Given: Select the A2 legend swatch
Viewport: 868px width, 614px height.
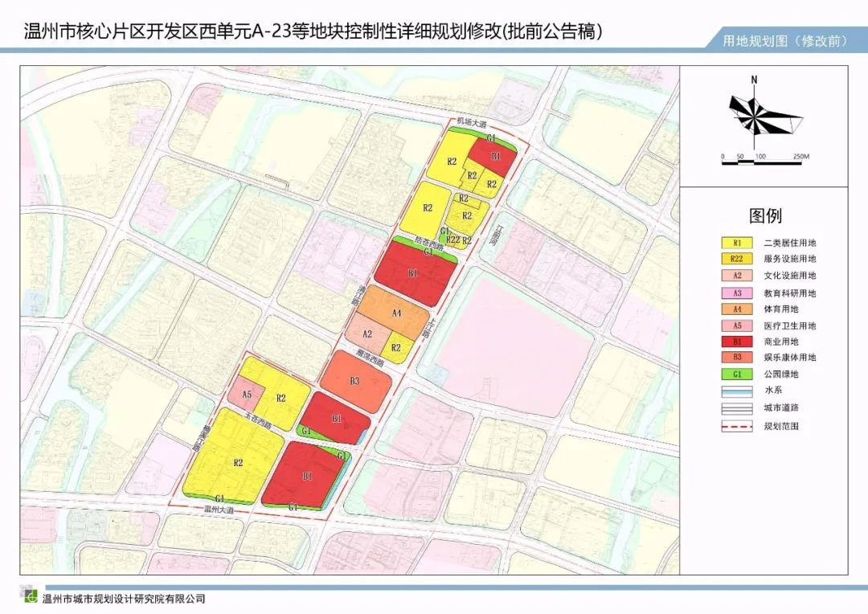Looking at the screenshot, I should point(737,275).
